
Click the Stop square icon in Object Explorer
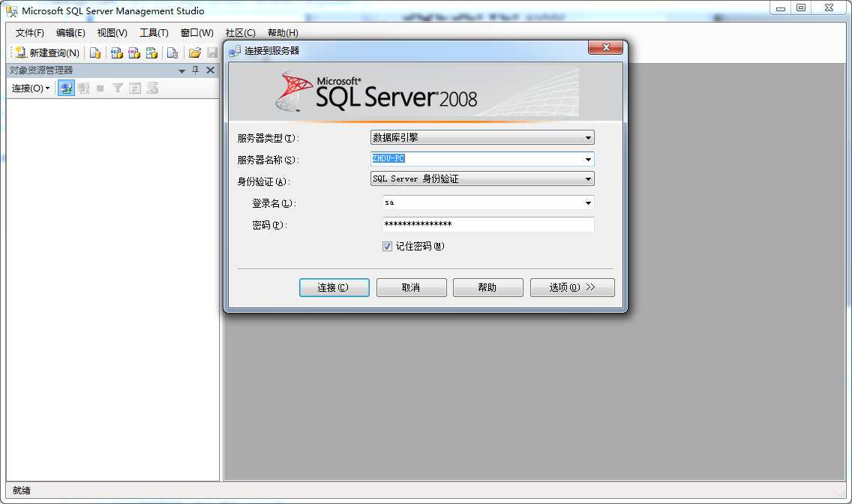pos(100,88)
